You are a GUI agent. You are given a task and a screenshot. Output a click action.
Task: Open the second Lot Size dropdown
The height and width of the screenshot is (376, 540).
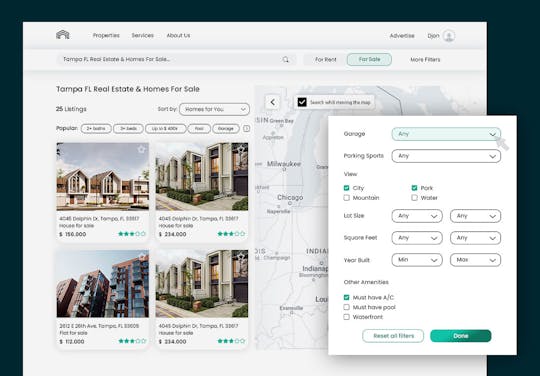(x=475, y=216)
